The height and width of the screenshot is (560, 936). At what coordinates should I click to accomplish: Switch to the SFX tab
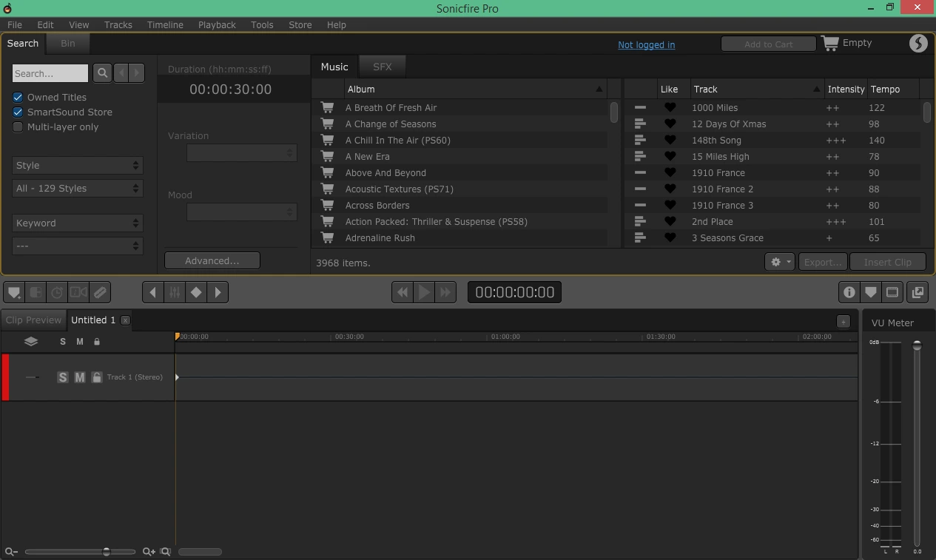tap(383, 67)
